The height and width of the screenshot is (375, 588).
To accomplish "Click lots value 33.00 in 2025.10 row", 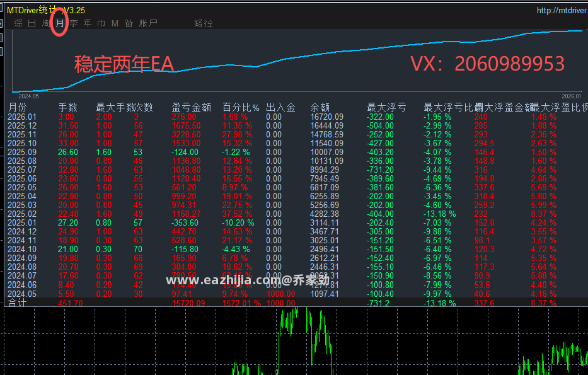I will tap(68, 143).
